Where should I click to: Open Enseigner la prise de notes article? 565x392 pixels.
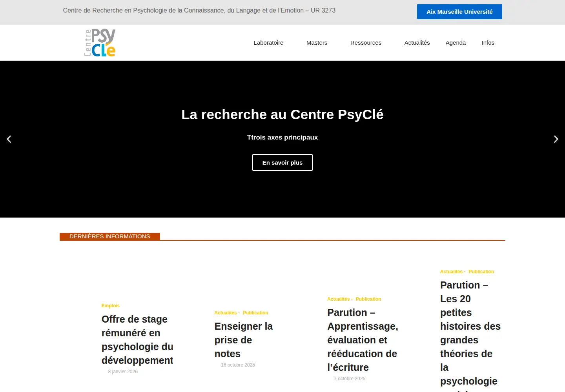coord(244,340)
